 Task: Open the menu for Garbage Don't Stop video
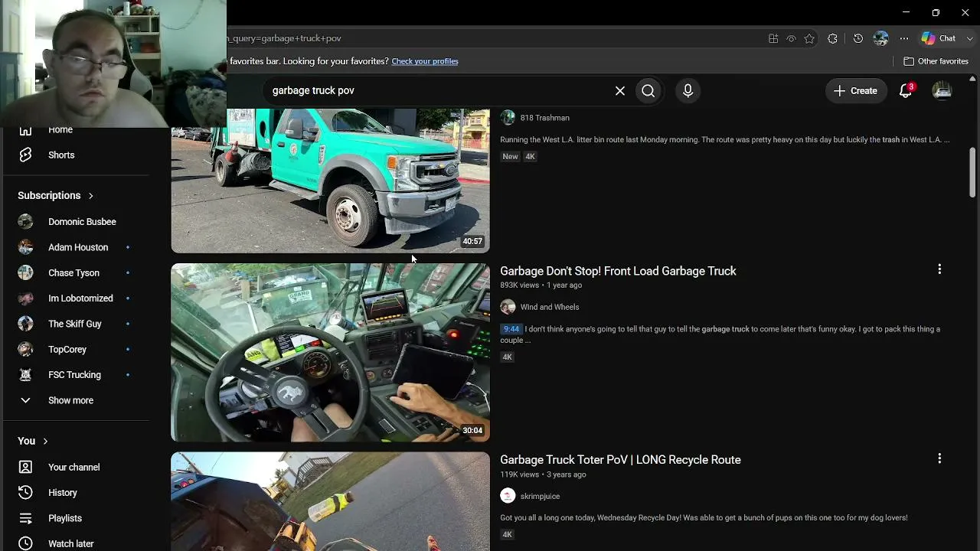939,269
